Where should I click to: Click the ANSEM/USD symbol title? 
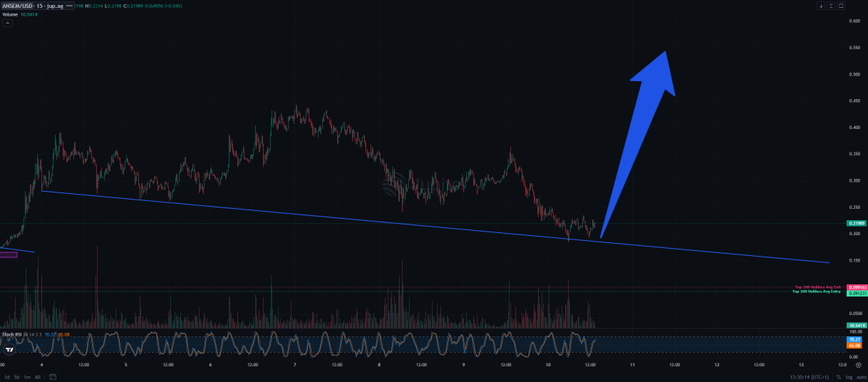pyautogui.click(x=19, y=6)
